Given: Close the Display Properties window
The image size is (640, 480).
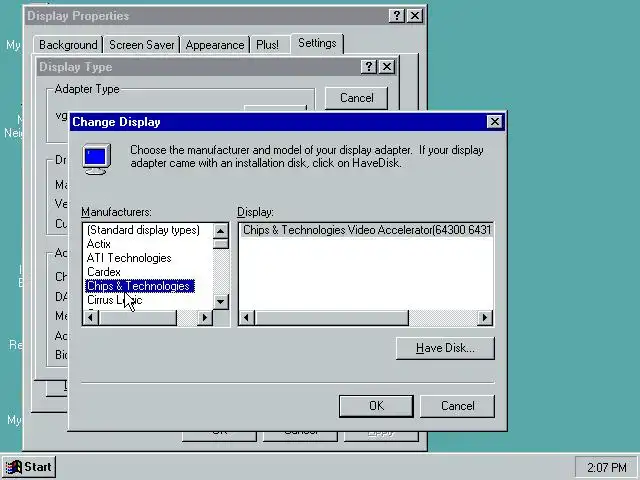Looking at the screenshot, I should 415,16.
